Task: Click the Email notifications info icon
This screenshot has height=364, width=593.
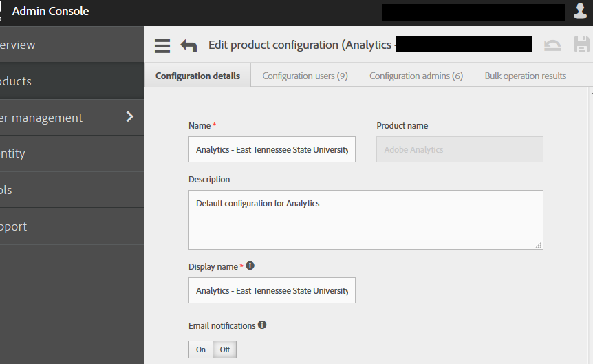Action: coord(262,325)
